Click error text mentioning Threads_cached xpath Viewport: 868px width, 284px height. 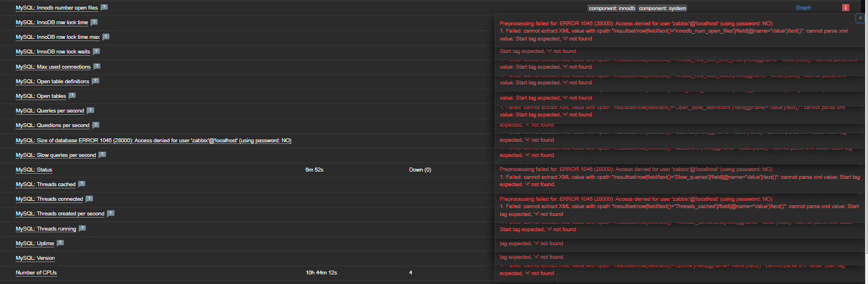[679, 210]
